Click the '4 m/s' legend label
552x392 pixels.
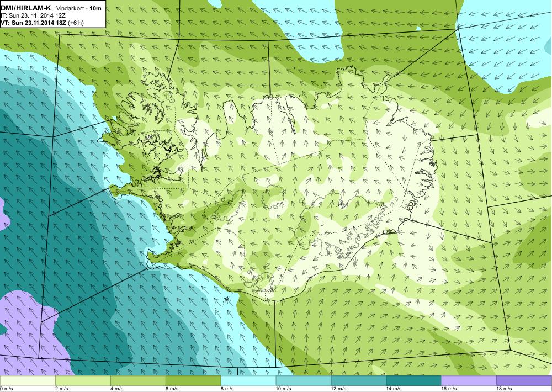click(x=117, y=389)
